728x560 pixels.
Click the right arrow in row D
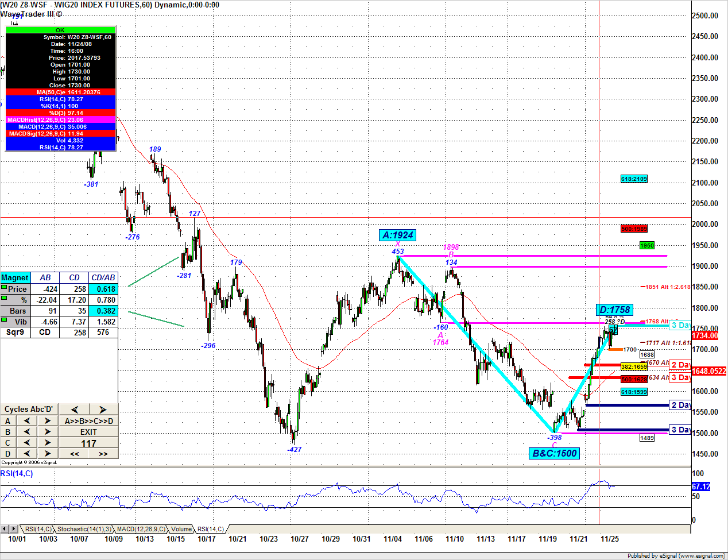tap(48, 454)
